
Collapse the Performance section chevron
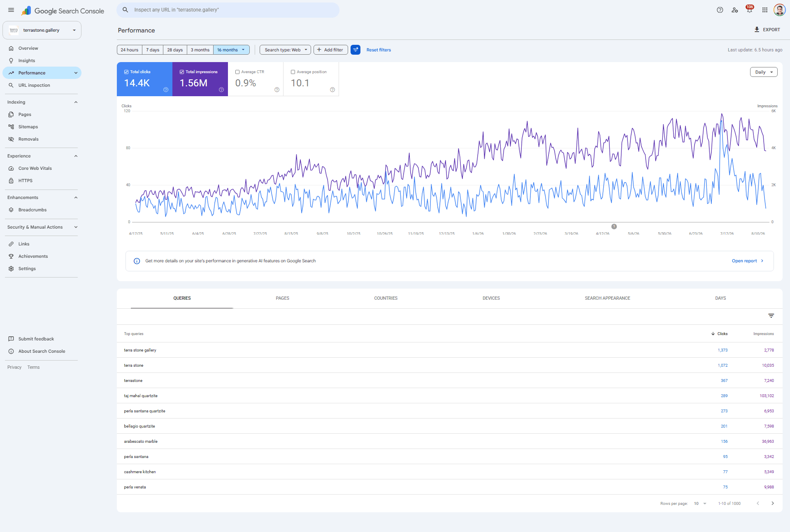76,73
